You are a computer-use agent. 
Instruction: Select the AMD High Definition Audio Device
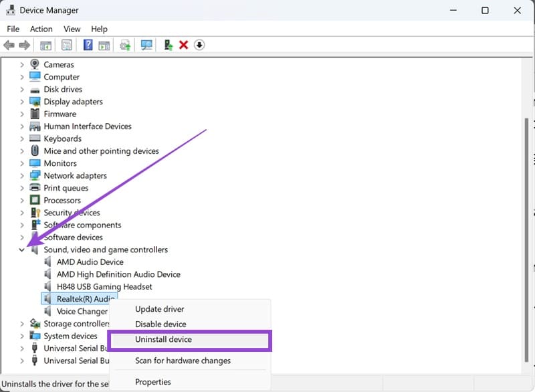coord(118,274)
